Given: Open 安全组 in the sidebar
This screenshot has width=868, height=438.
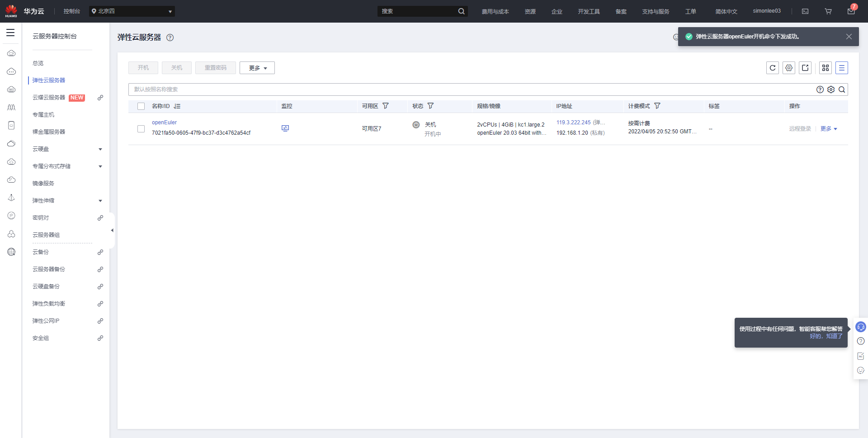Looking at the screenshot, I should tap(41, 338).
